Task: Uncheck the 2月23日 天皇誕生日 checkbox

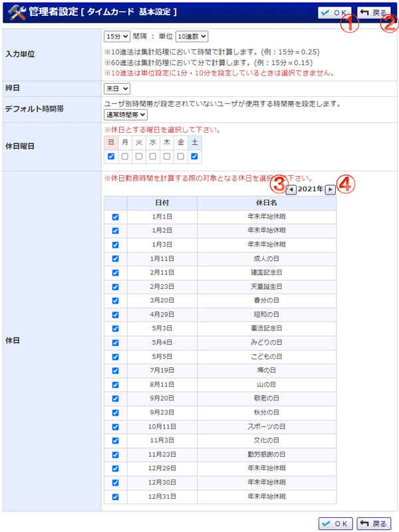Action: [116, 287]
